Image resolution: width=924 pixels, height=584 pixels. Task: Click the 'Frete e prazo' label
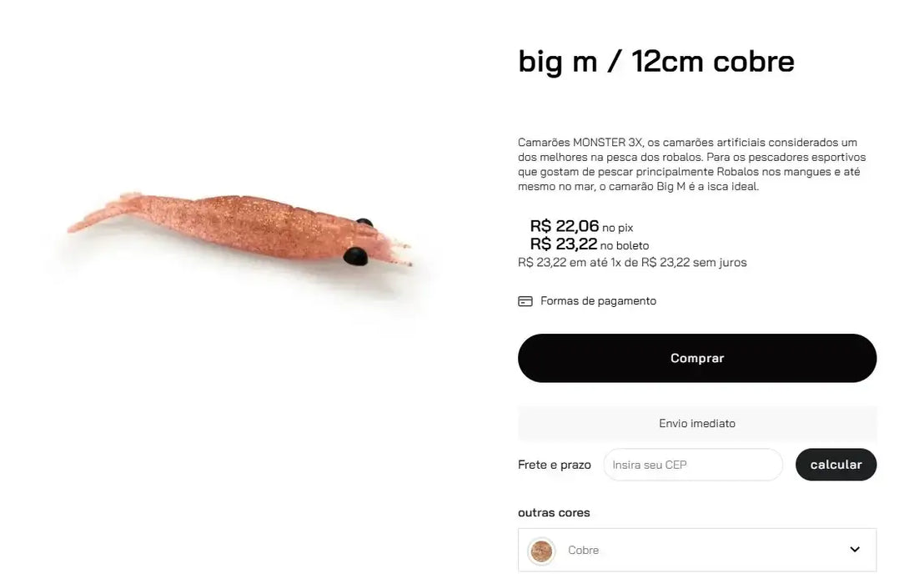[x=554, y=465]
